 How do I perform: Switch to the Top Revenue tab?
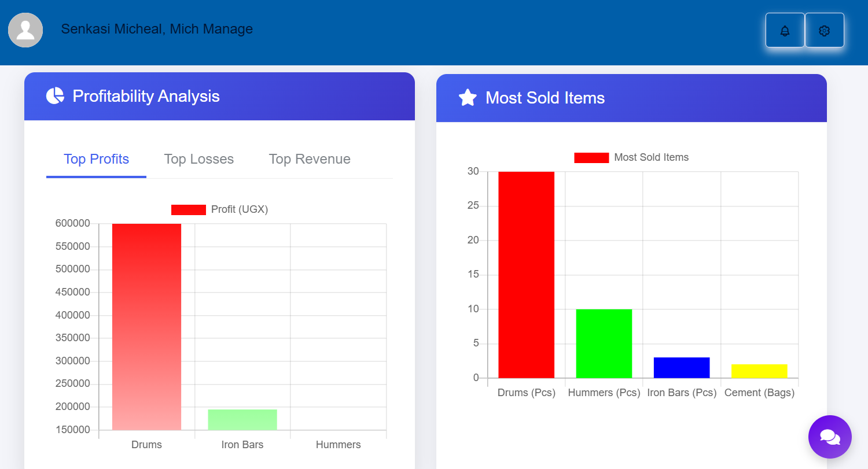pos(310,159)
